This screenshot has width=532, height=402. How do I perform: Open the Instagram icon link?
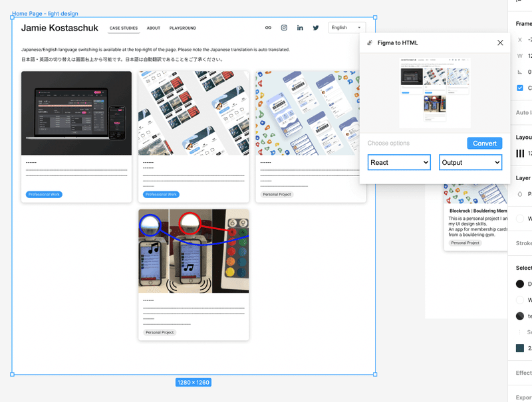pos(284,28)
